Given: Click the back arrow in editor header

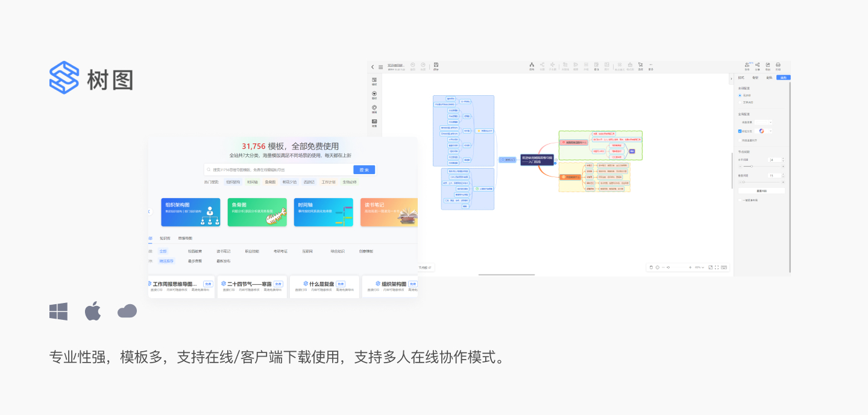Looking at the screenshot, I should [373, 67].
